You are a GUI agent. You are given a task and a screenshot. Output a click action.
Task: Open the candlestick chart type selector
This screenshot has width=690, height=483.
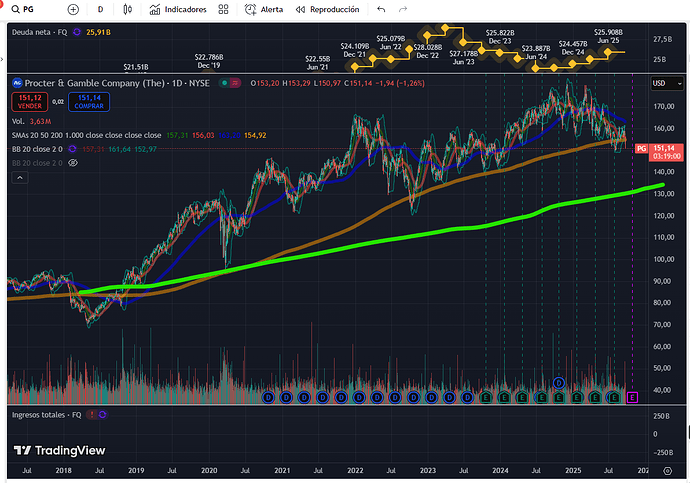tap(129, 9)
